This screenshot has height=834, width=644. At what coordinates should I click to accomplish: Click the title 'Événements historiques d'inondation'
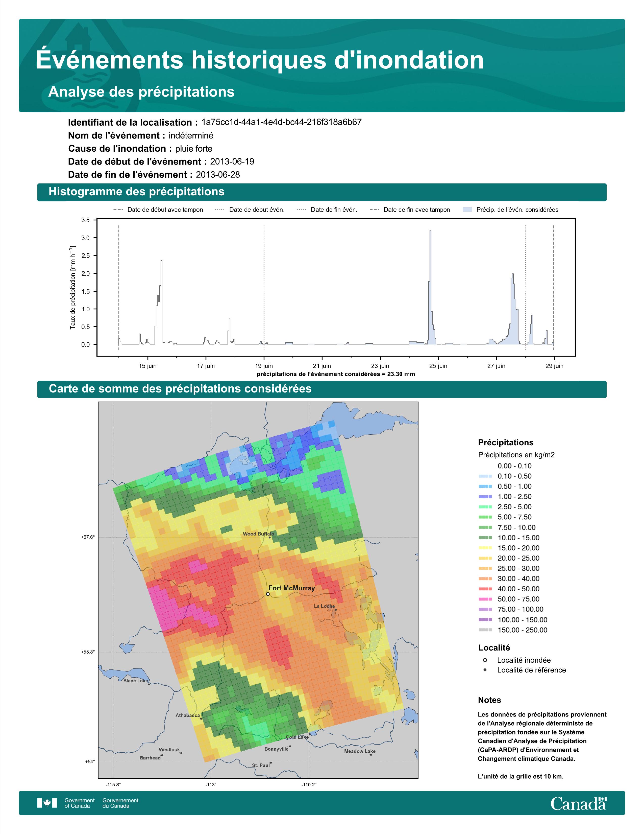click(x=260, y=60)
